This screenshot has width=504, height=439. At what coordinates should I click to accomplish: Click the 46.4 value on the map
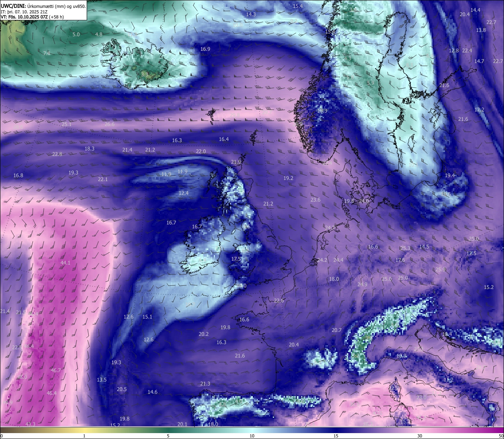(52, 393)
